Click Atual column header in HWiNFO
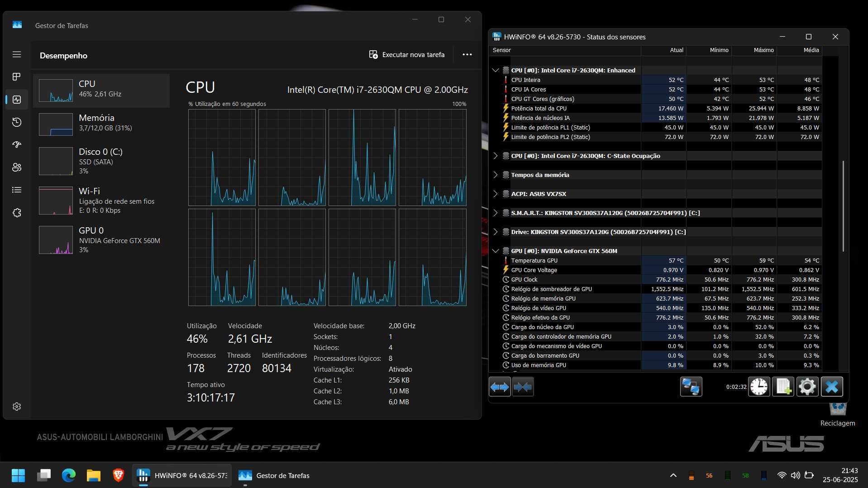The width and height of the screenshot is (868, 488). 663,50
